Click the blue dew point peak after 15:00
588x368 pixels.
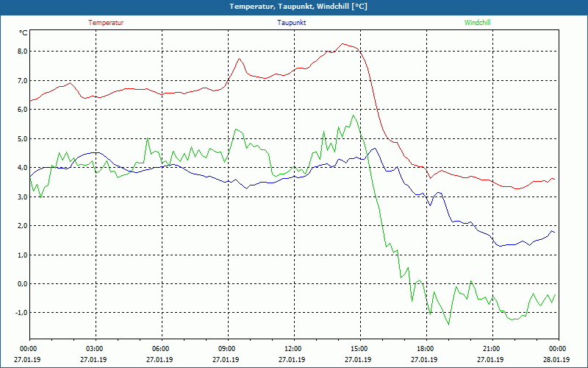(374, 149)
